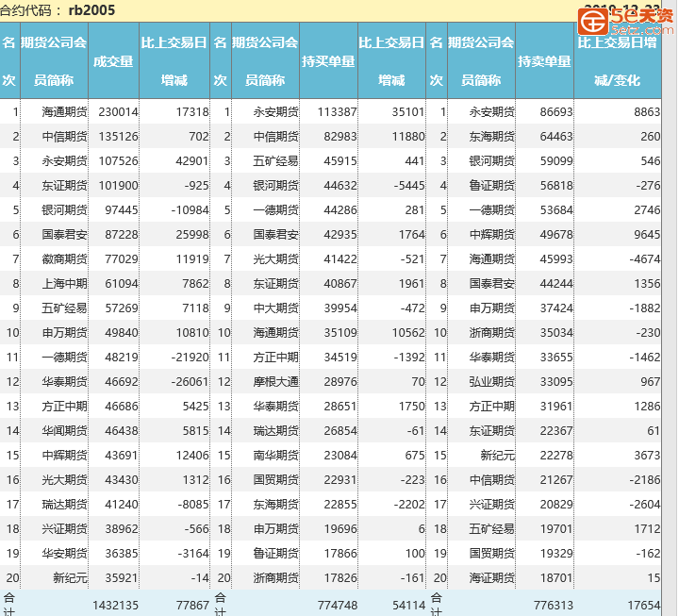Click total short positions 776313

[553, 606]
